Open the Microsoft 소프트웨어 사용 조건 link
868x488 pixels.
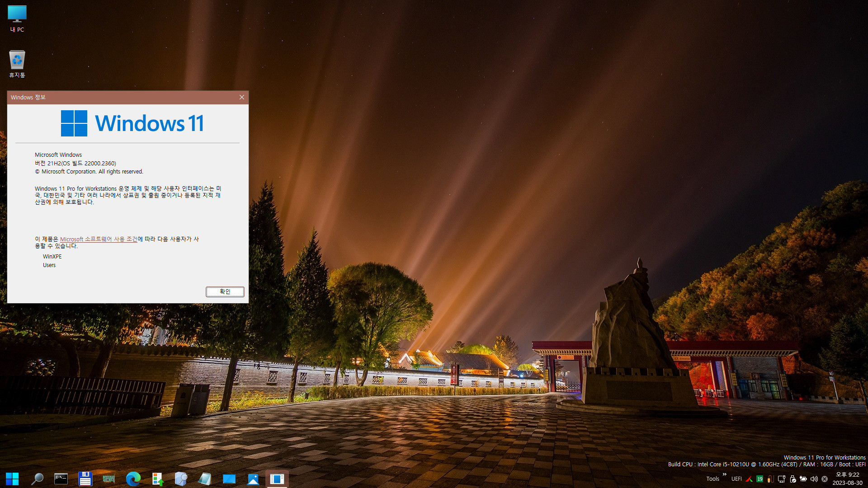pyautogui.click(x=99, y=239)
